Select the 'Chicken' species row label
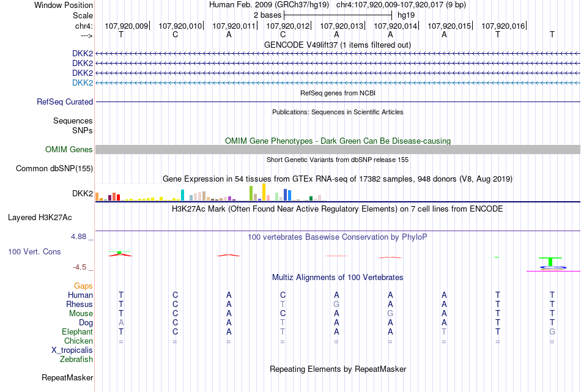Image resolution: width=581 pixels, height=392 pixels. point(78,341)
